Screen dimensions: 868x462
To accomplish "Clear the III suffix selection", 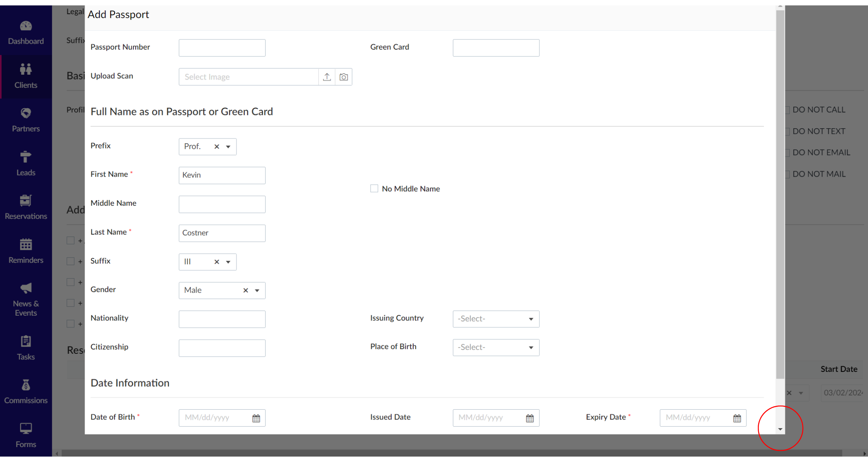I will 216,262.
